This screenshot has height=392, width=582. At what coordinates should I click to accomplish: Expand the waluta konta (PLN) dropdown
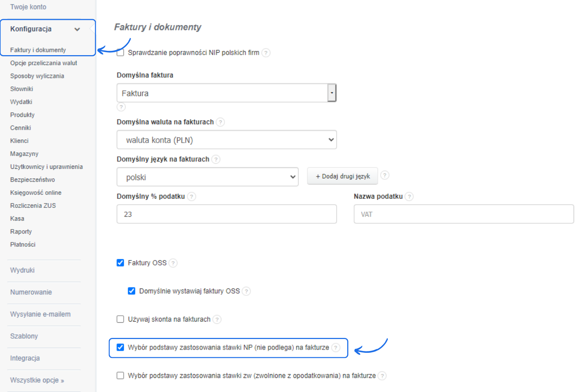[226, 140]
